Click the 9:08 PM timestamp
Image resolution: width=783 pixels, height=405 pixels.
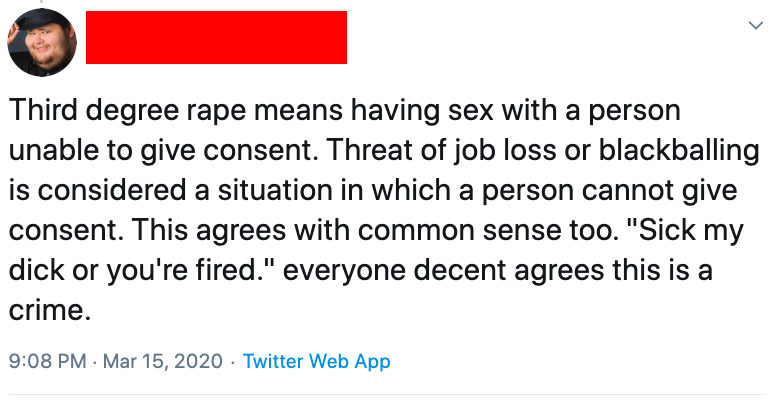(x=46, y=361)
